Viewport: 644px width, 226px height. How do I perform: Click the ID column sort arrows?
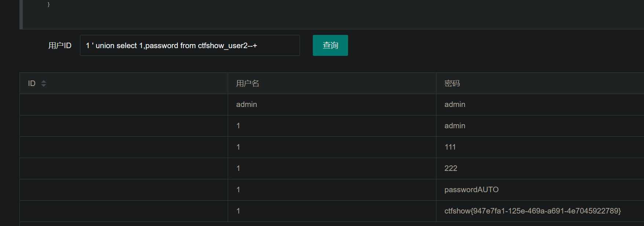click(44, 83)
